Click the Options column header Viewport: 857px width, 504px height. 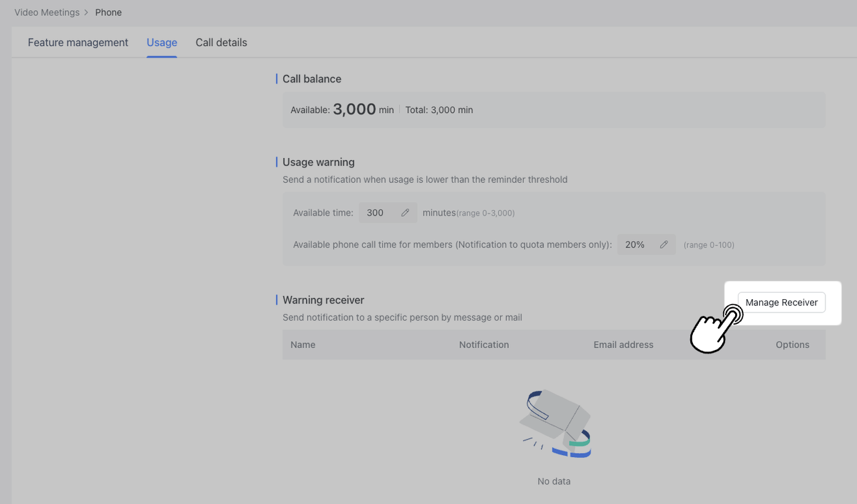(793, 345)
